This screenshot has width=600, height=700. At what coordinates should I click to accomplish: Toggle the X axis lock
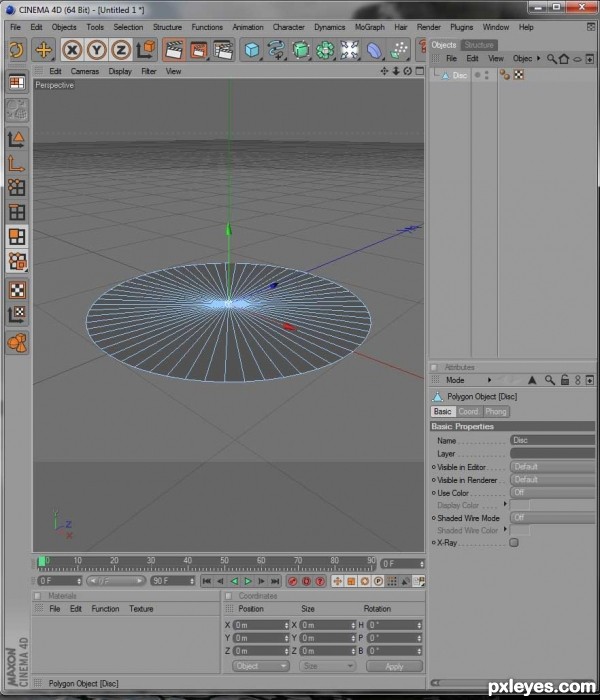pyautogui.click(x=72, y=50)
